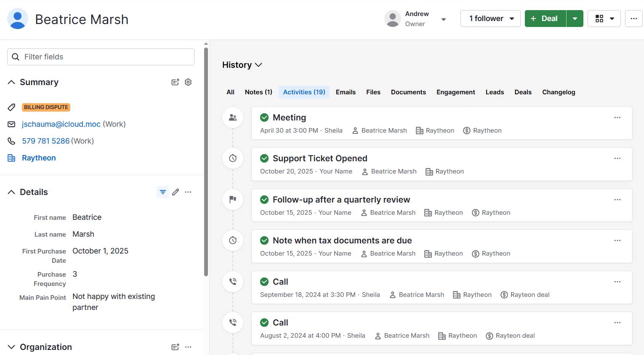Open the Changelog tab
644x355 pixels.
pos(559,92)
